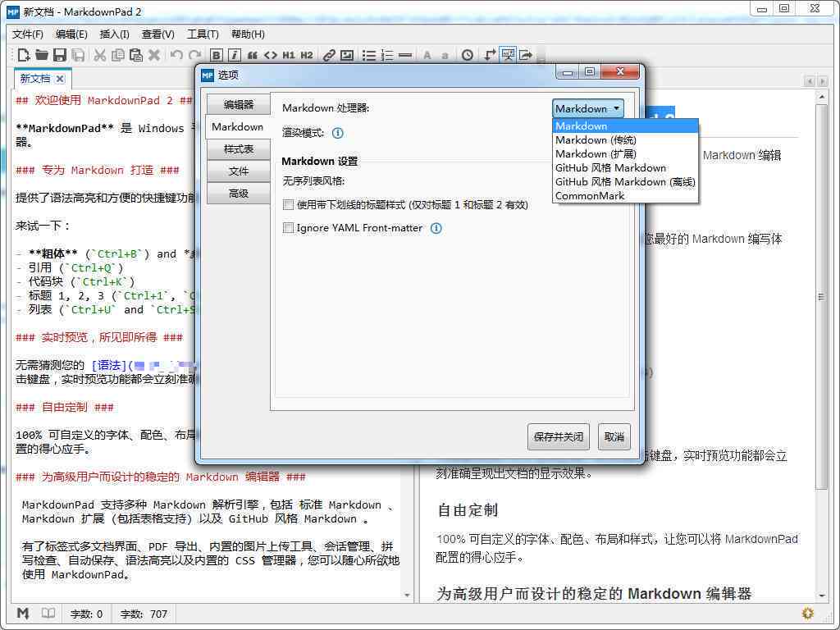The image size is (840, 630).
Task: Click the Open file folder icon
Action: click(42, 55)
